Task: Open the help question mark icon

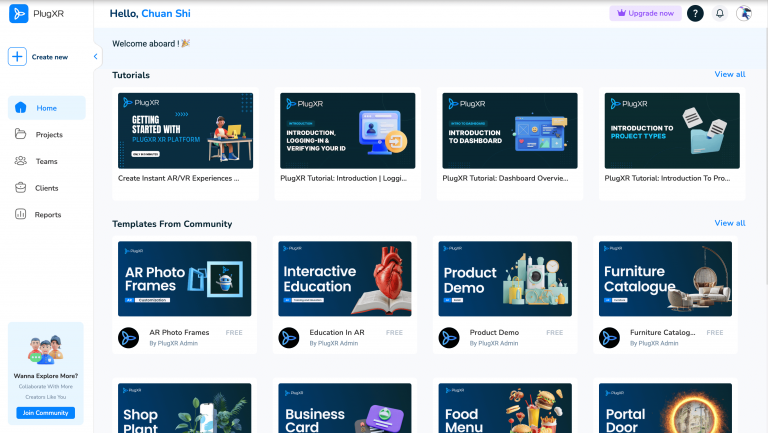Action: 695,13
